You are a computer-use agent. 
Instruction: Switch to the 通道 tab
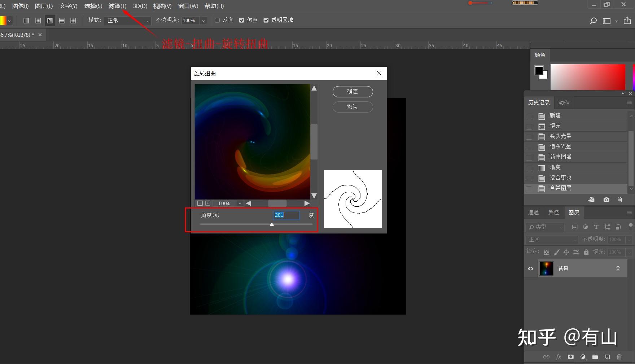click(x=533, y=212)
